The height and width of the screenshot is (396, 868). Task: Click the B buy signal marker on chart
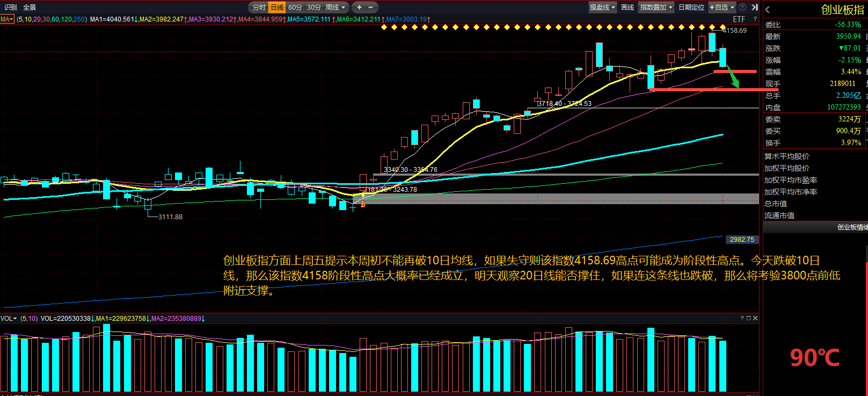(363, 204)
